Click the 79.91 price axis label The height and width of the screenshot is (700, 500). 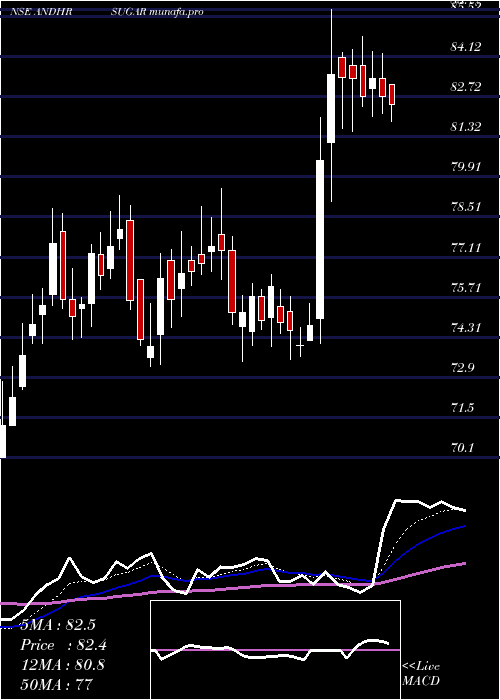(466, 167)
